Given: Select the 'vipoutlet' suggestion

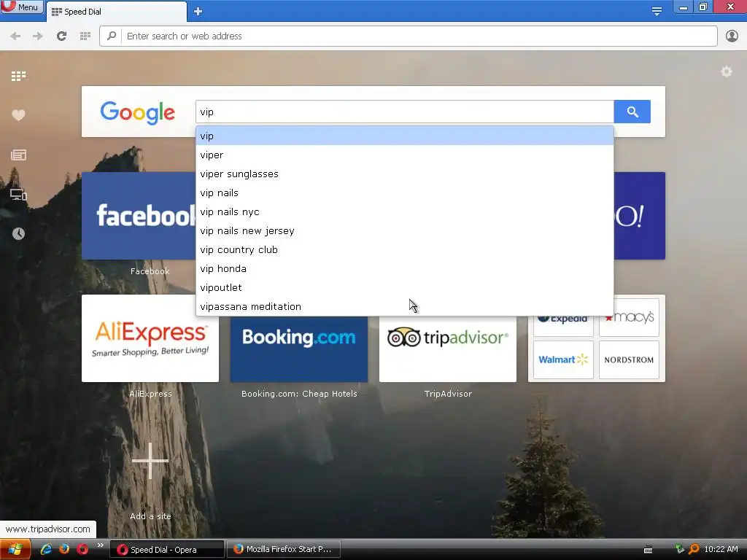Looking at the screenshot, I should [404, 287].
